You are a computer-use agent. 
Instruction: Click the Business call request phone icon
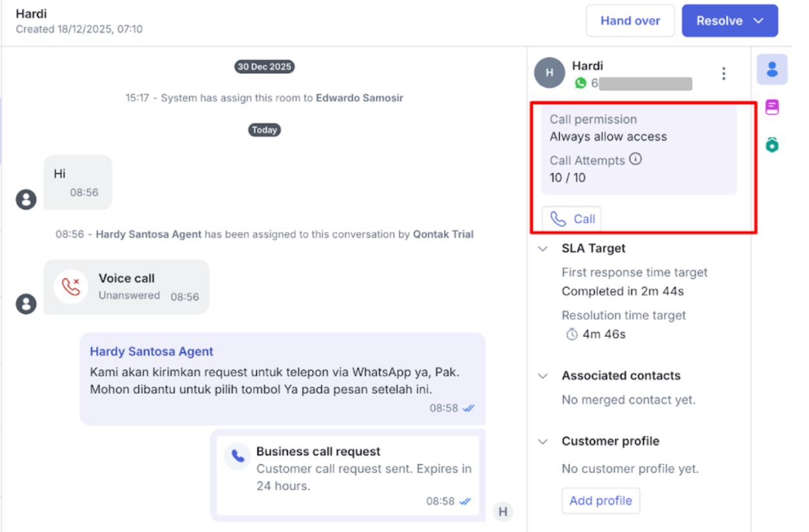[238, 456]
